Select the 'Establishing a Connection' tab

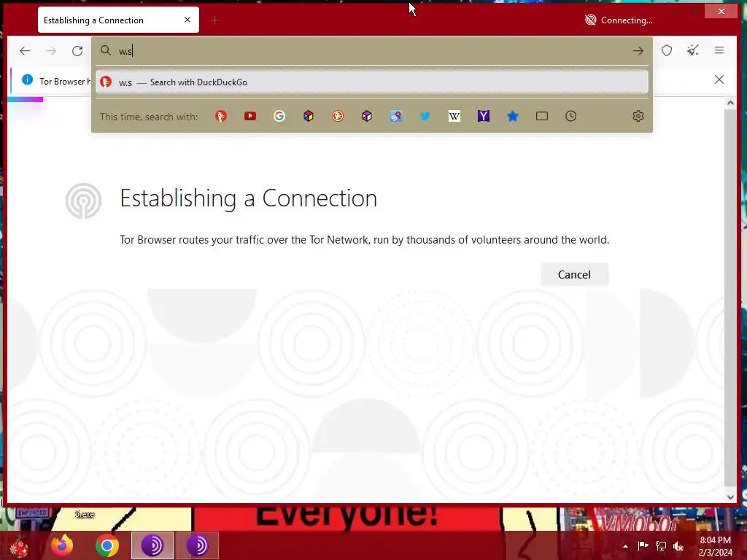coord(118,20)
